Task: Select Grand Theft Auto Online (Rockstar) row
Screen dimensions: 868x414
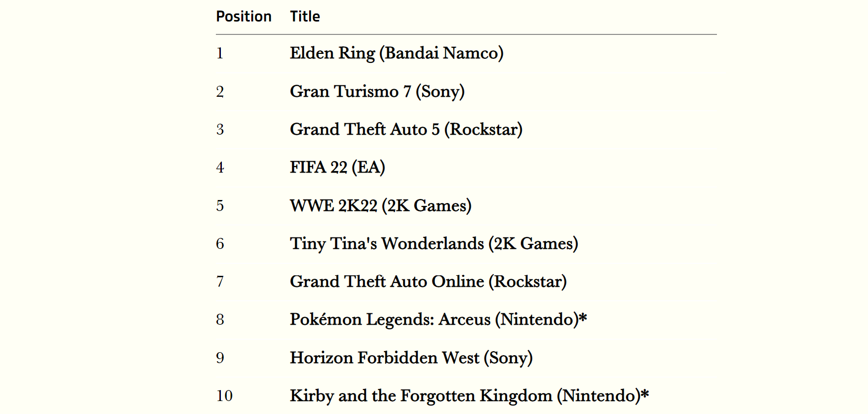Action: (x=466, y=281)
